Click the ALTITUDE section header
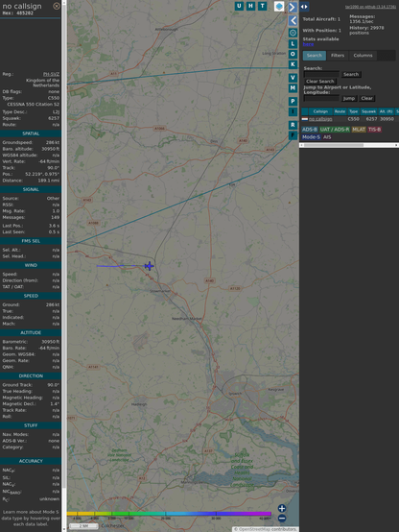Viewport: 399px width, 532px height. point(31,333)
